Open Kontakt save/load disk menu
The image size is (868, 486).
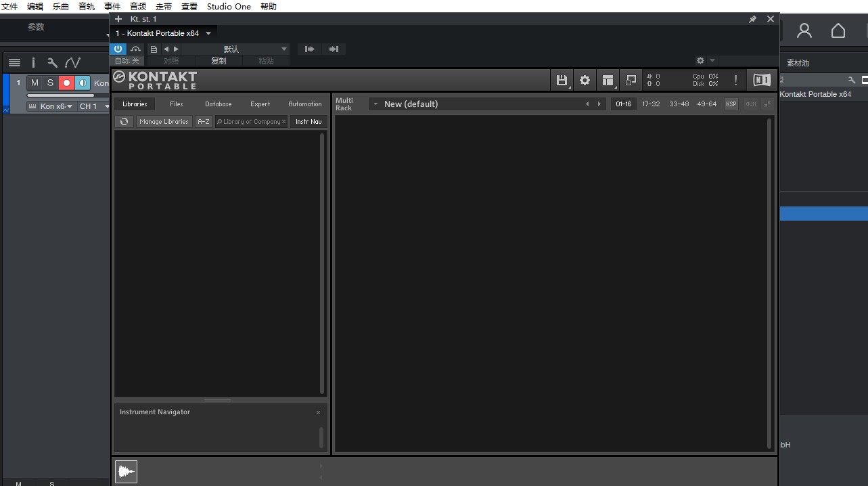coord(562,80)
